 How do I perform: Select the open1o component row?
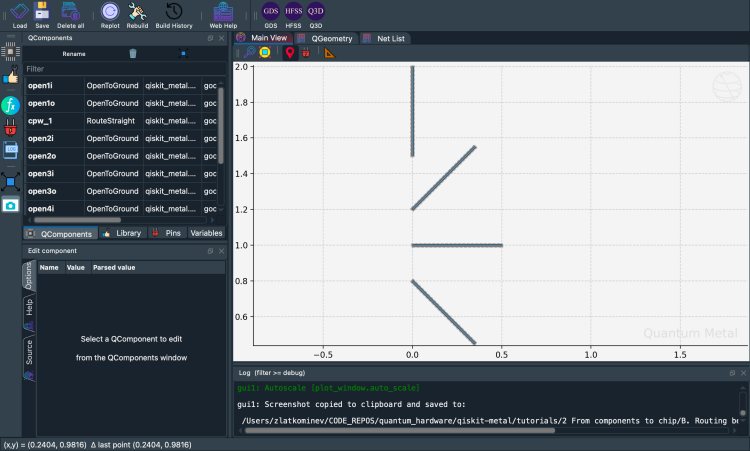coord(121,103)
